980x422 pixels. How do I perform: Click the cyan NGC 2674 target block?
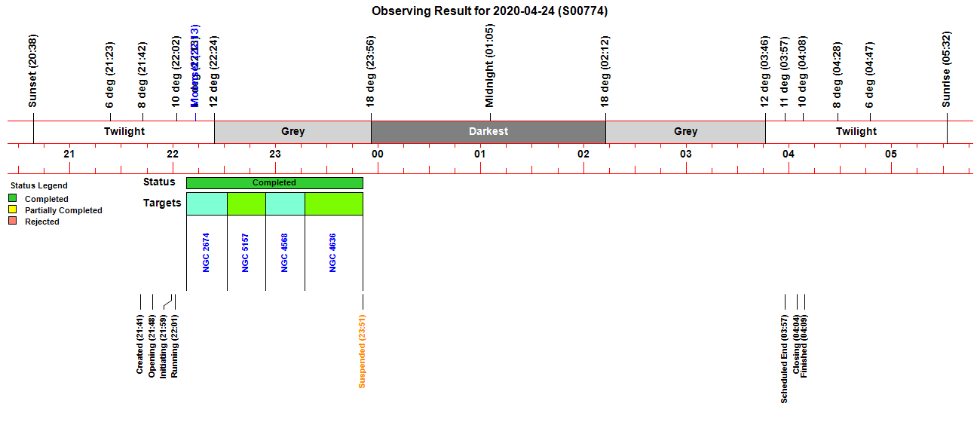(207, 204)
